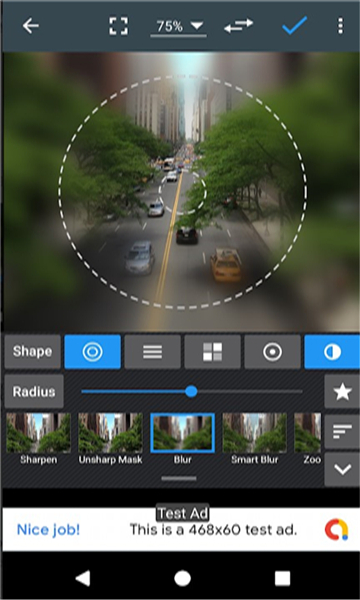Apply changes with the blue checkmark
360x600 pixels.
click(295, 26)
